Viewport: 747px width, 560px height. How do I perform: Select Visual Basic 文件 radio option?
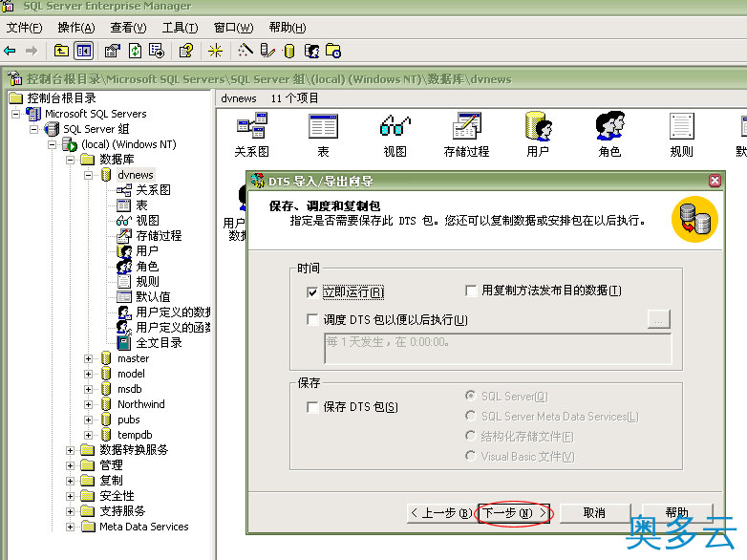click(470, 456)
